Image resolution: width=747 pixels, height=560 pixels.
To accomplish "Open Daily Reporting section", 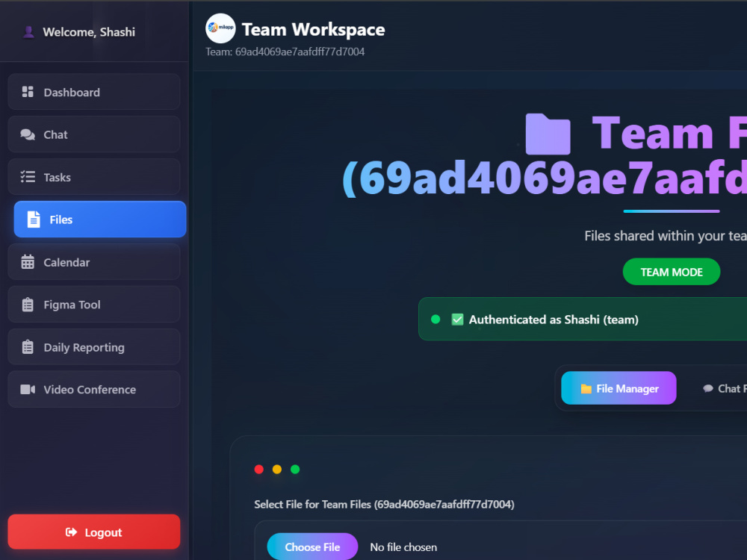I will coord(94,347).
